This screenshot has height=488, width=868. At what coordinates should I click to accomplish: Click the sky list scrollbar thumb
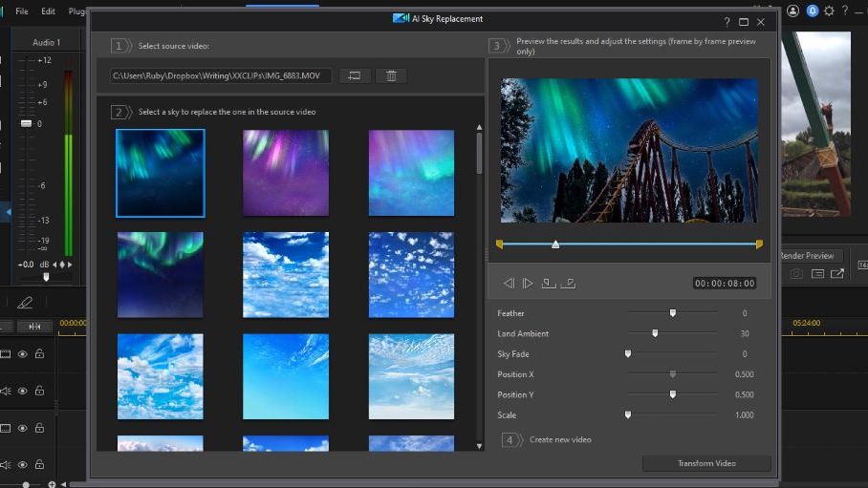coord(479,153)
